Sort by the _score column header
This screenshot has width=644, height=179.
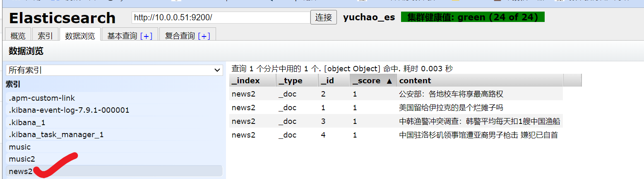click(x=372, y=80)
